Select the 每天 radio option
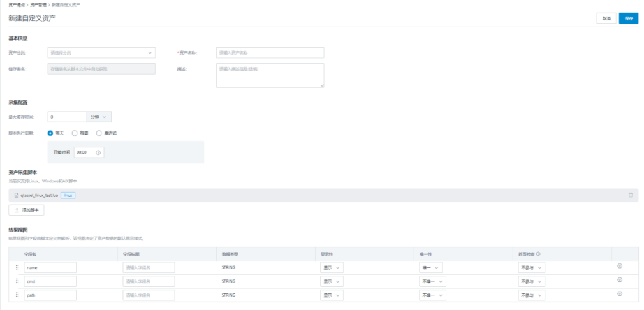Screen dimensions: 644x310 [x=50, y=133]
